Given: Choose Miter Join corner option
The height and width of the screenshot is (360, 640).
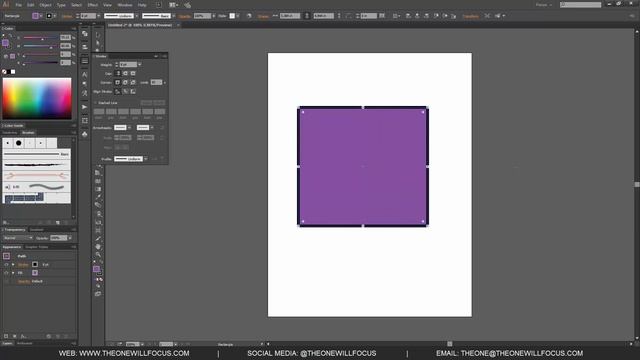Looking at the screenshot, I should click(x=118, y=82).
